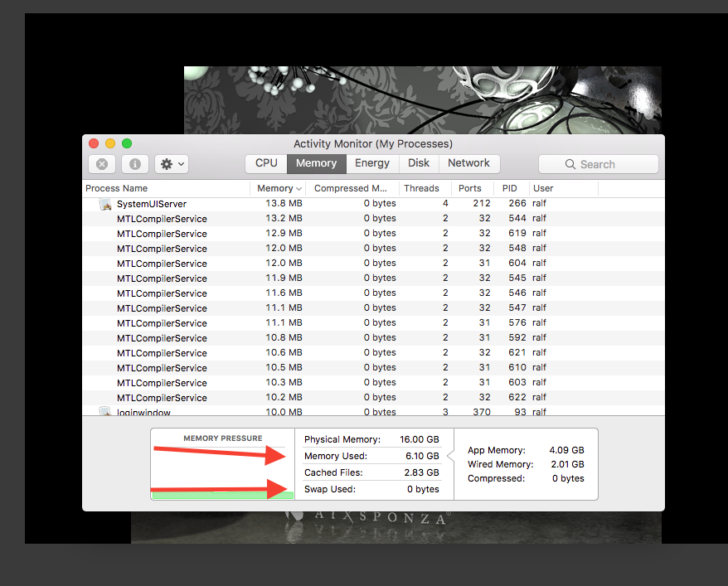The width and height of the screenshot is (728, 586).
Task: Sort by PID column header
Action: pyautogui.click(x=511, y=188)
